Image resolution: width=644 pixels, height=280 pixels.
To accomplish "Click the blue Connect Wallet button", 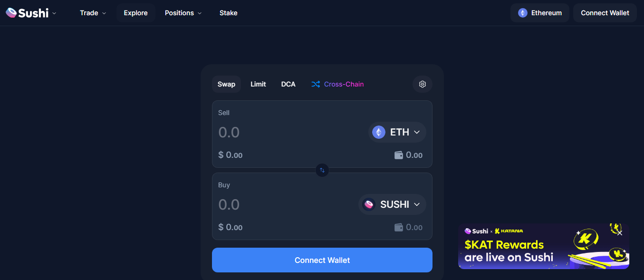I will [x=322, y=260].
